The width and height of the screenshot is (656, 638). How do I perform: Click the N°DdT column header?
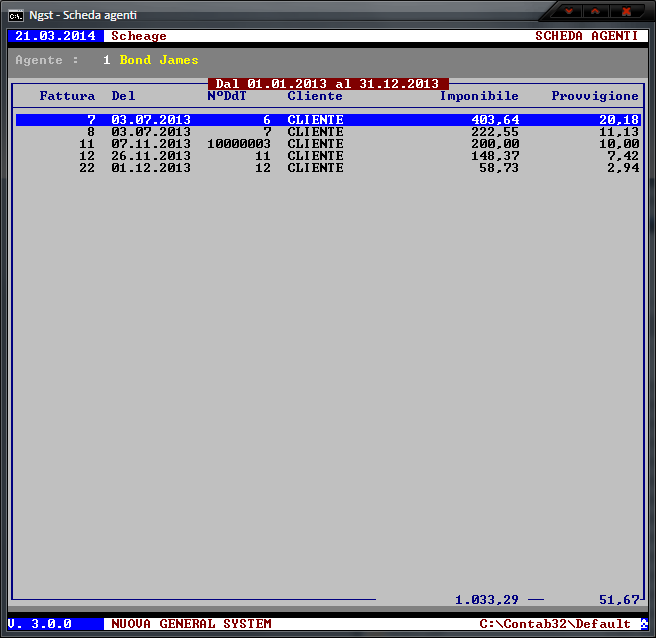click(x=227, y=96)
